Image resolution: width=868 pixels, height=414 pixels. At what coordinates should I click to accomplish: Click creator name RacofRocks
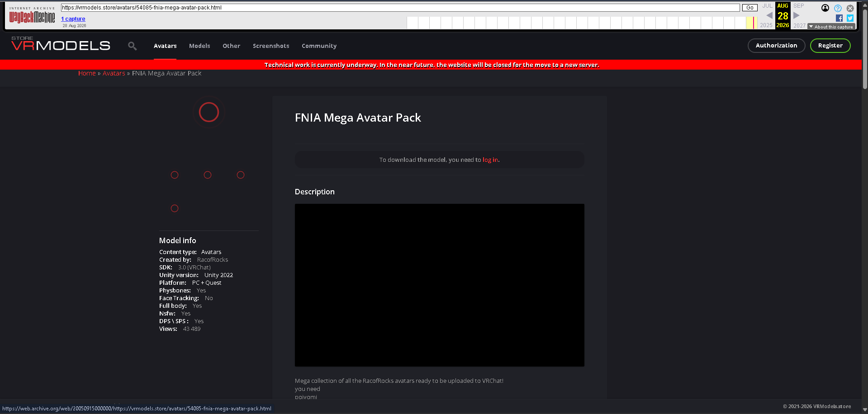(x=213, y=260)
